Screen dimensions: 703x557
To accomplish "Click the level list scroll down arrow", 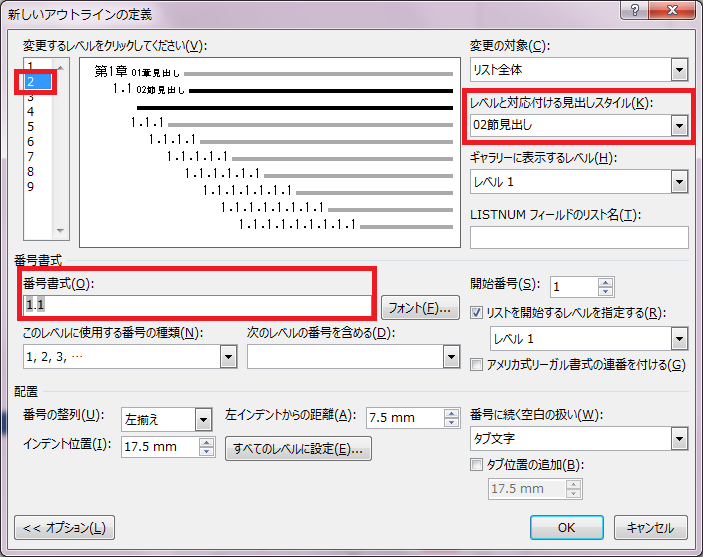I will (x=61, y=231).
